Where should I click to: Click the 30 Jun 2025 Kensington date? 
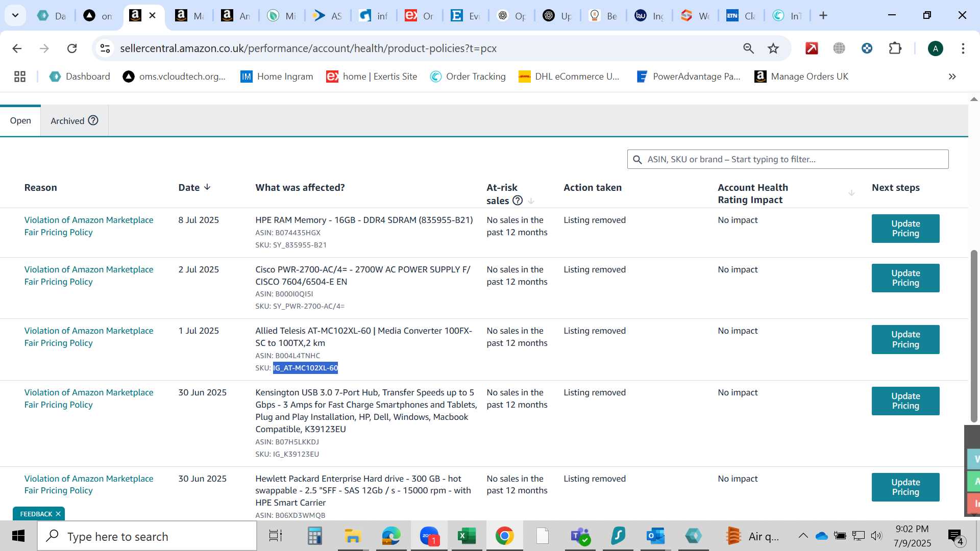click(202, 392)
